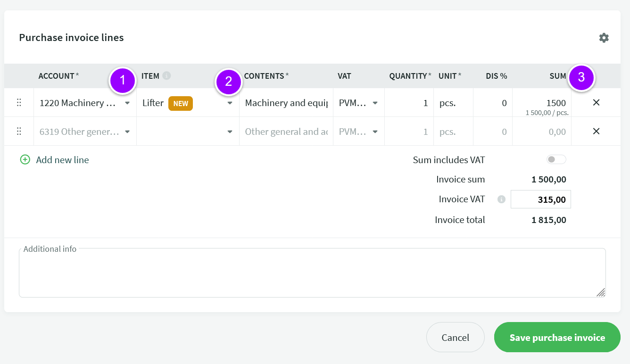Open Lifter item dropdown
This screenshot has height=364, width=630.
pyautogui.click(x=230, y=103)
